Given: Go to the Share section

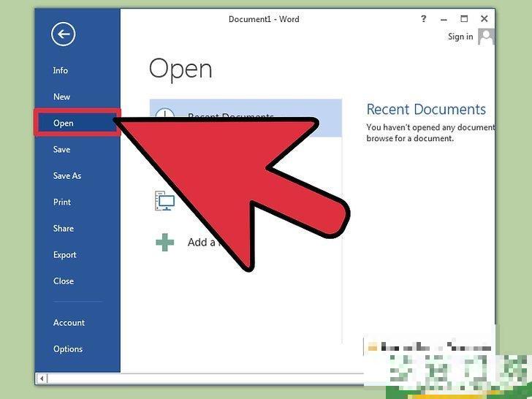Looking at the screenshot, I should coord(64,228).
